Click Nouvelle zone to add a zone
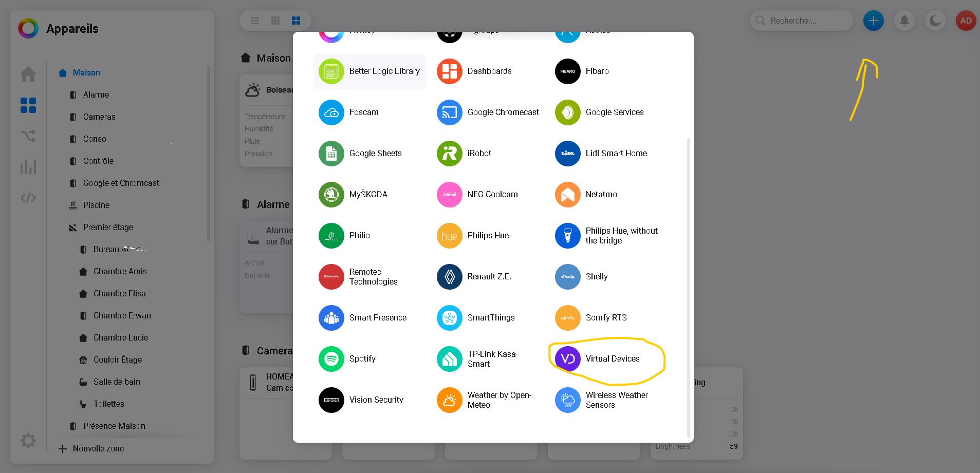This screenshot has height=473, width=980. click(91, 449)
